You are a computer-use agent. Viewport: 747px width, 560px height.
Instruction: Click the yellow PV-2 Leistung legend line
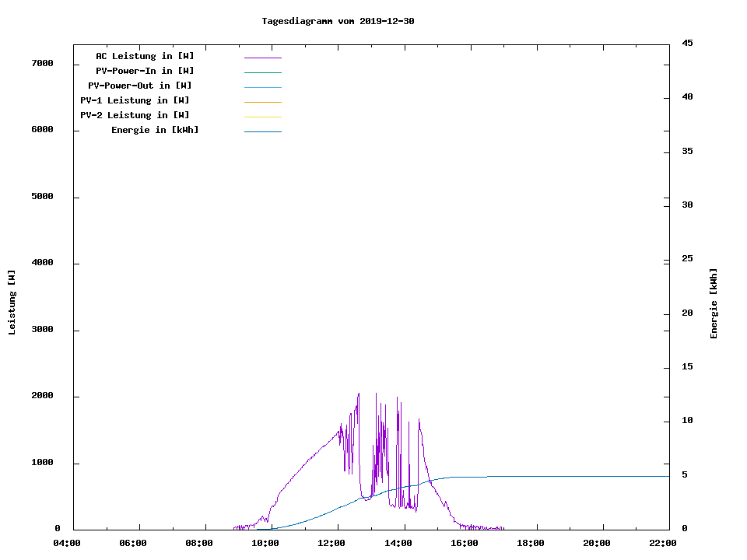coord(262,117)
